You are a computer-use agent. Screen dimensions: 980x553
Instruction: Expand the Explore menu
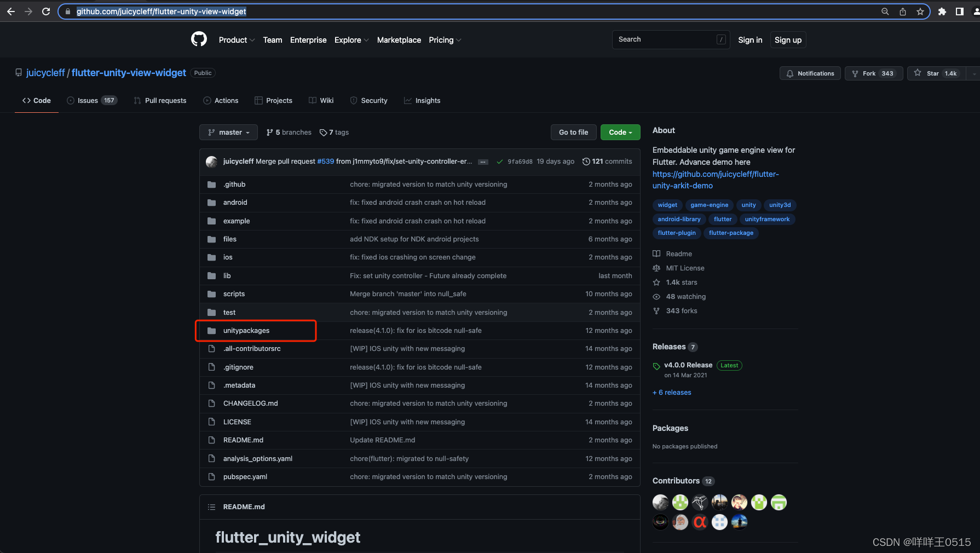click(351, 40)
